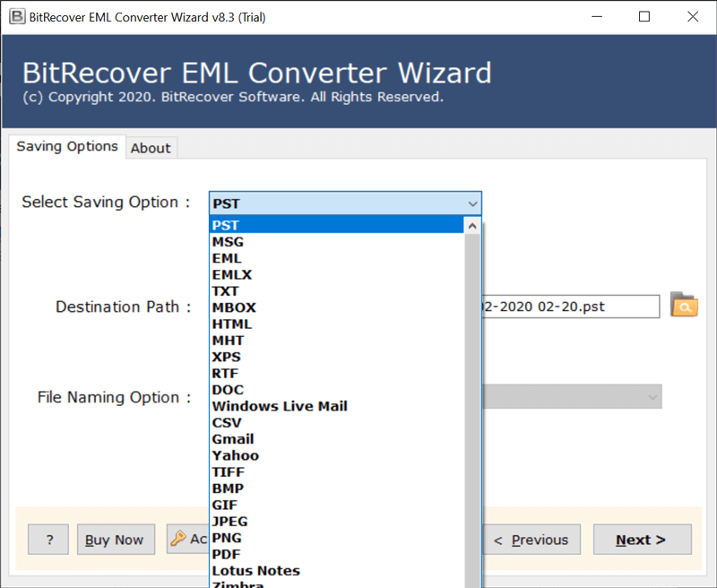Click the folder browse icon beside destination path

pos(684,306)
